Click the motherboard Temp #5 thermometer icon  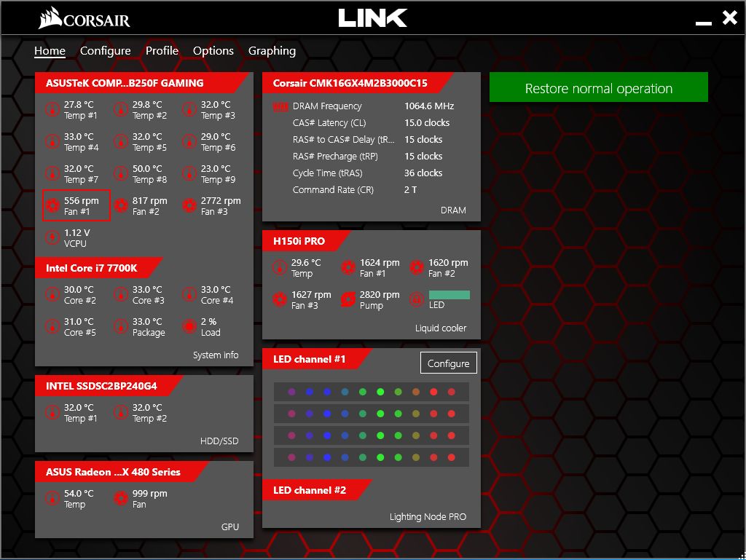pos(121,142)
